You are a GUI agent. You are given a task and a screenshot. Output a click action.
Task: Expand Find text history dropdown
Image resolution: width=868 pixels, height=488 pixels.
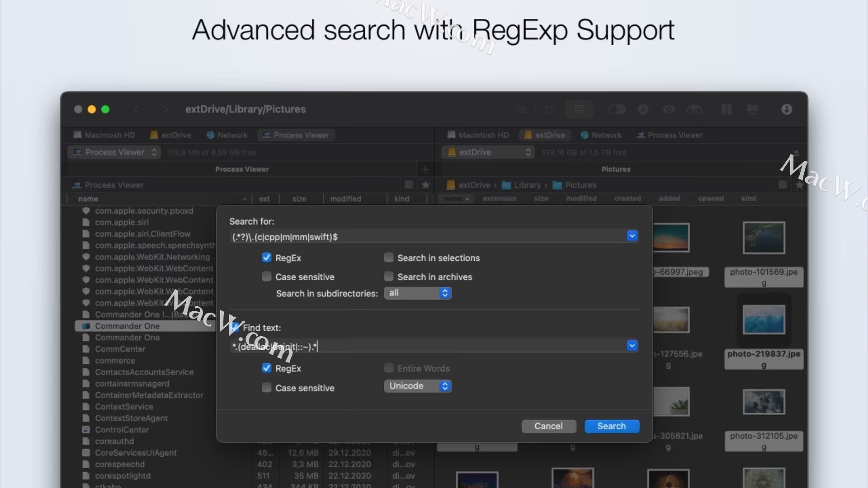click(632, 346)
